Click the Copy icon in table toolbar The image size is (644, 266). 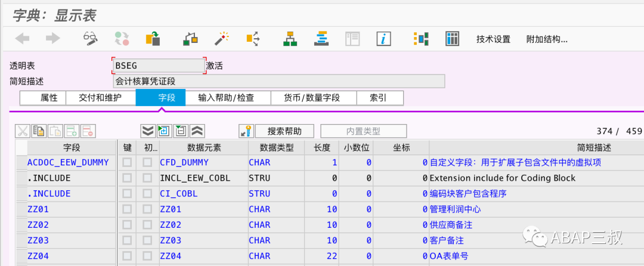point(39,131)
